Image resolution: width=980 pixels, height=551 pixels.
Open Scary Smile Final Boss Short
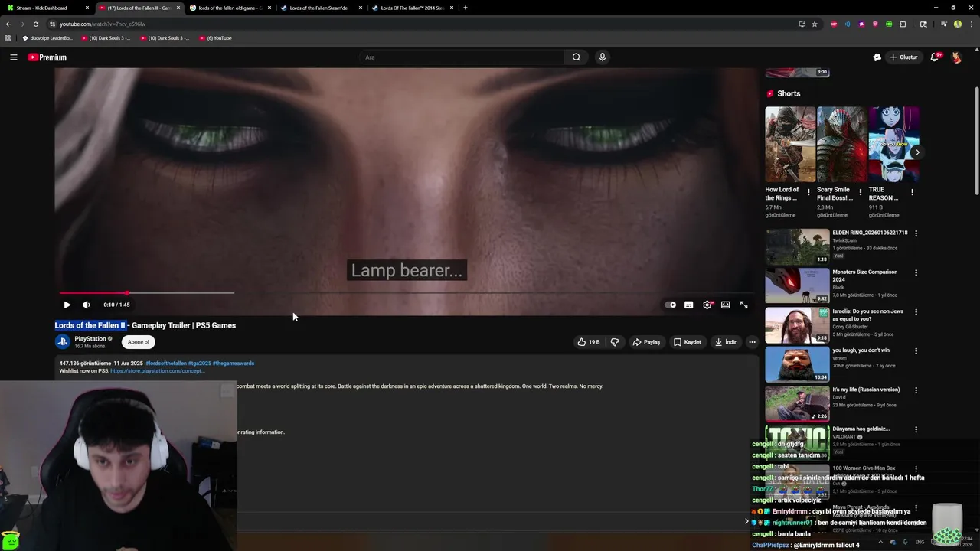point(841,144)
